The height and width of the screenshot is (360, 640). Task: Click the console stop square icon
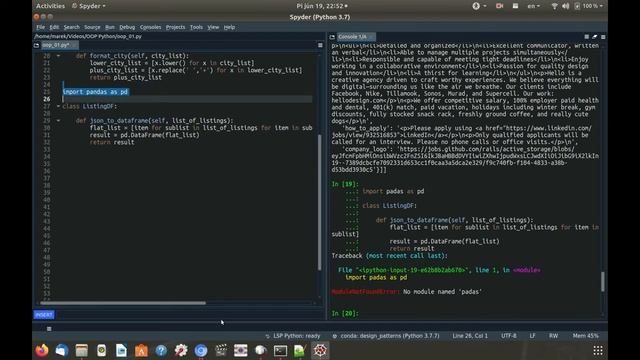587,37
